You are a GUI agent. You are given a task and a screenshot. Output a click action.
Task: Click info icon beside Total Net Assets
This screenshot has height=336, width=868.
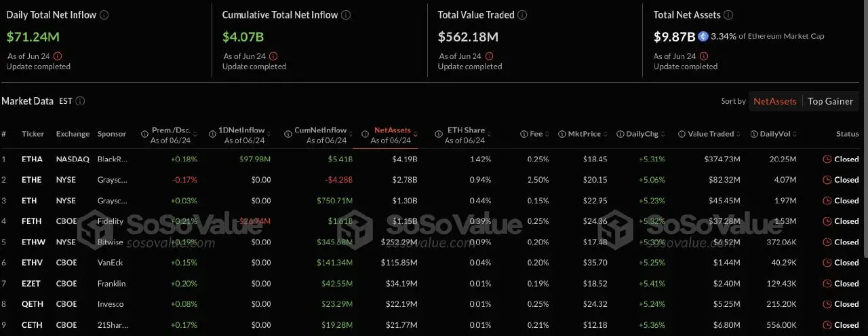click(728, 15)
